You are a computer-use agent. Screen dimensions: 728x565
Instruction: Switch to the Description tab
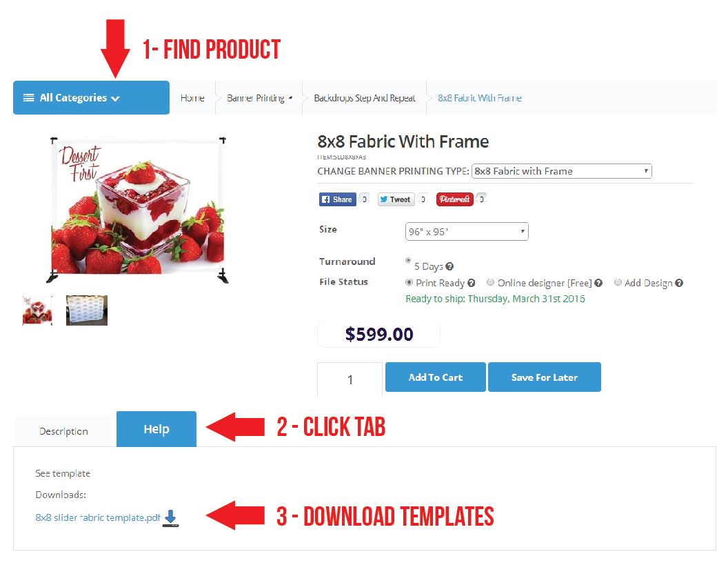(64, 431)
